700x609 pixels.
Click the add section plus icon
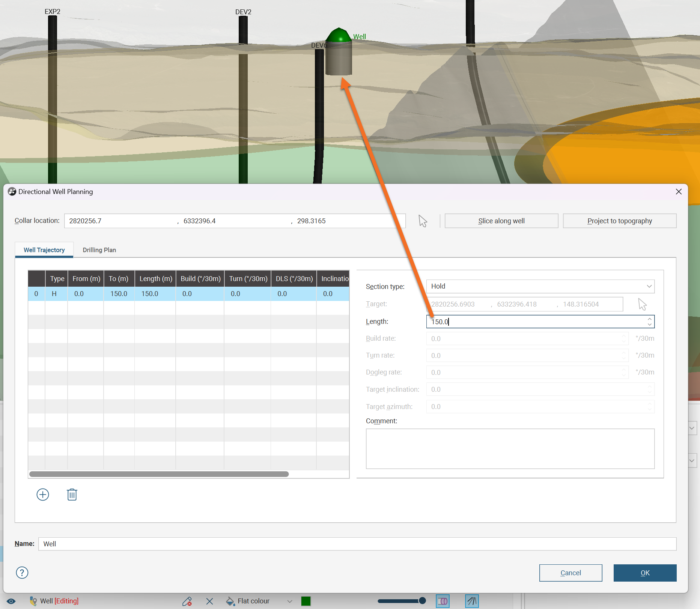pos(43,495)
